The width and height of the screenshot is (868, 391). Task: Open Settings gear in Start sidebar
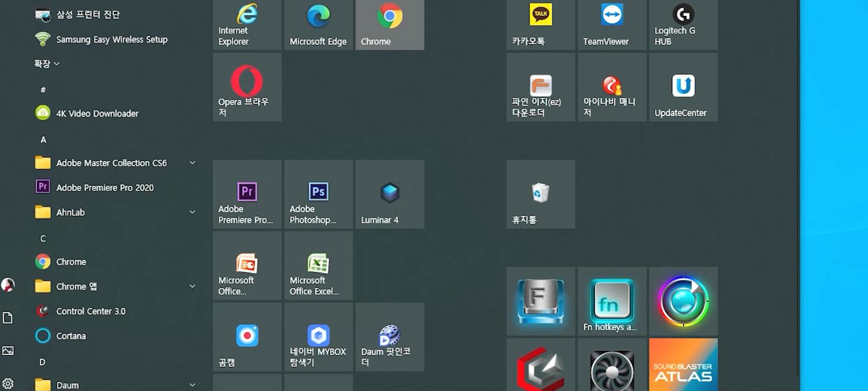8,384
